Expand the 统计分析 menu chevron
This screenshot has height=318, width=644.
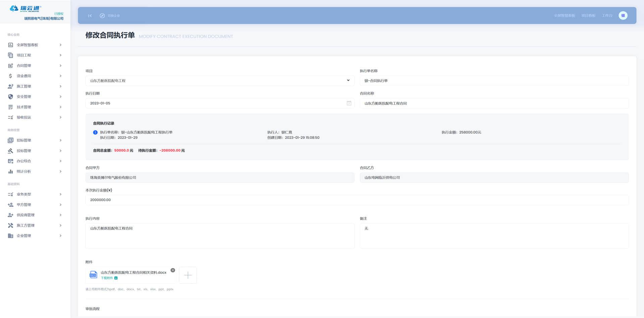[x=60, y=172]
